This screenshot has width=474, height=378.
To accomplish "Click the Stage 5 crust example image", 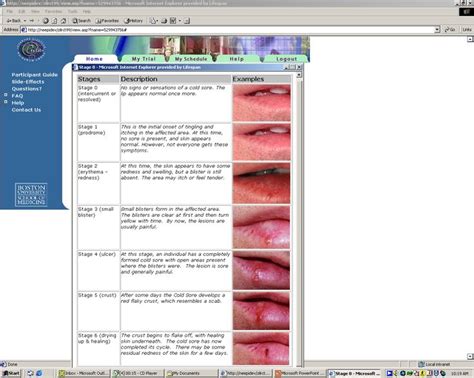I will pyautogui.click(x=261, y=311).
